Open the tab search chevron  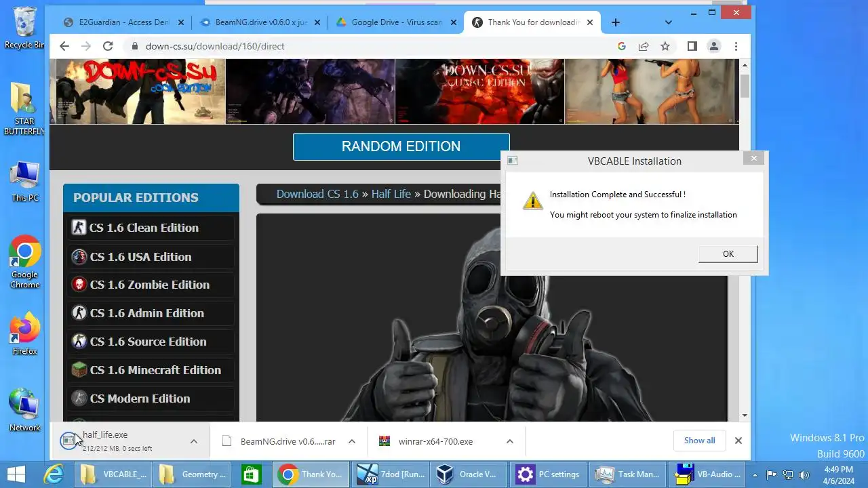(x=668, y=22)
